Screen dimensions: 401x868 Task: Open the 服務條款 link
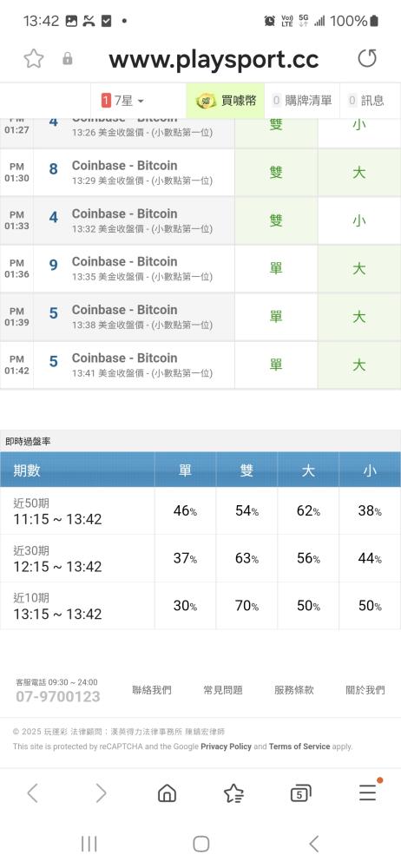click(294, 690)
